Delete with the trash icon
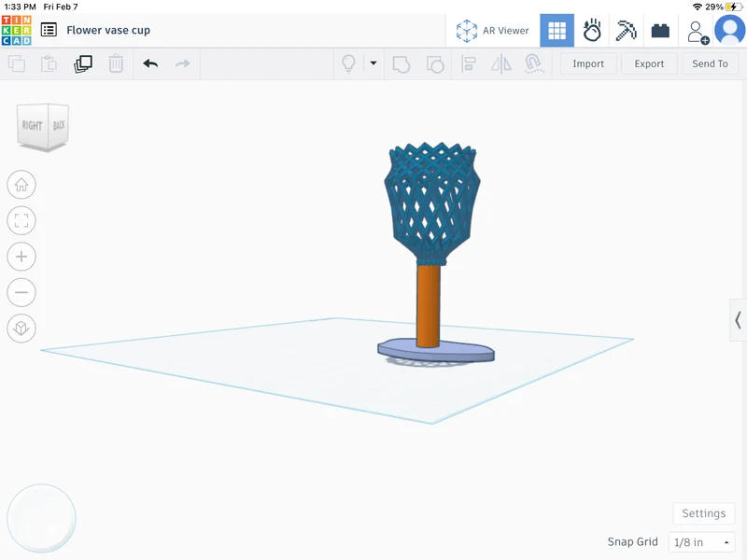This screenshot has height=560, width=747. (116, 63)
